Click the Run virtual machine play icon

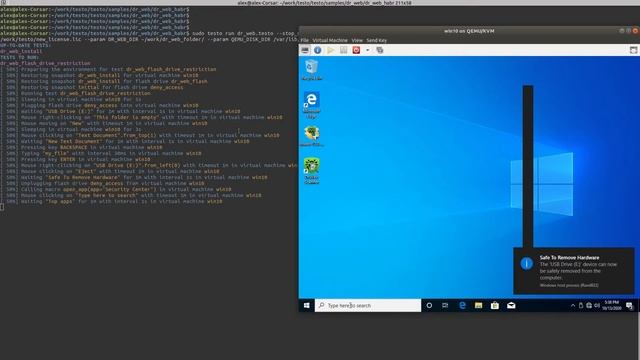tap(331, 50)
